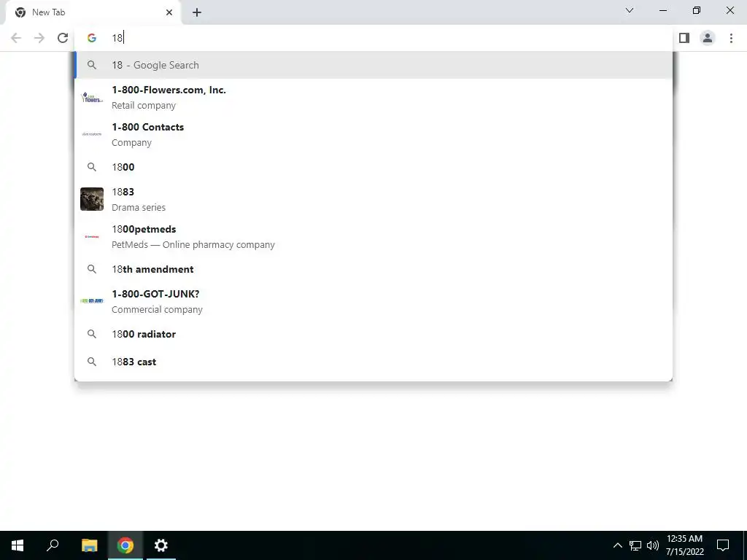
Task: Click the 1883 series thumbnail image
Action: point(92,199)
